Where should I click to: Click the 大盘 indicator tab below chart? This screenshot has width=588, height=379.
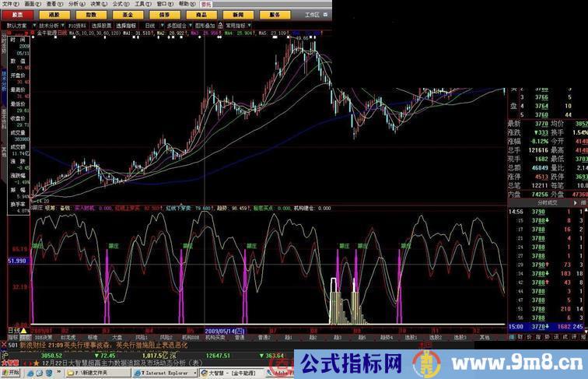(117, 338)
